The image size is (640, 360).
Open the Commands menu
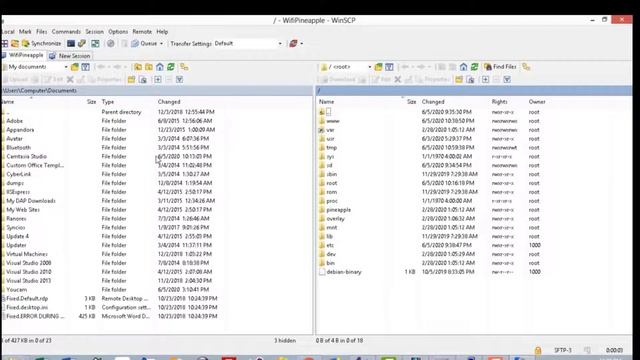[66, 31]
